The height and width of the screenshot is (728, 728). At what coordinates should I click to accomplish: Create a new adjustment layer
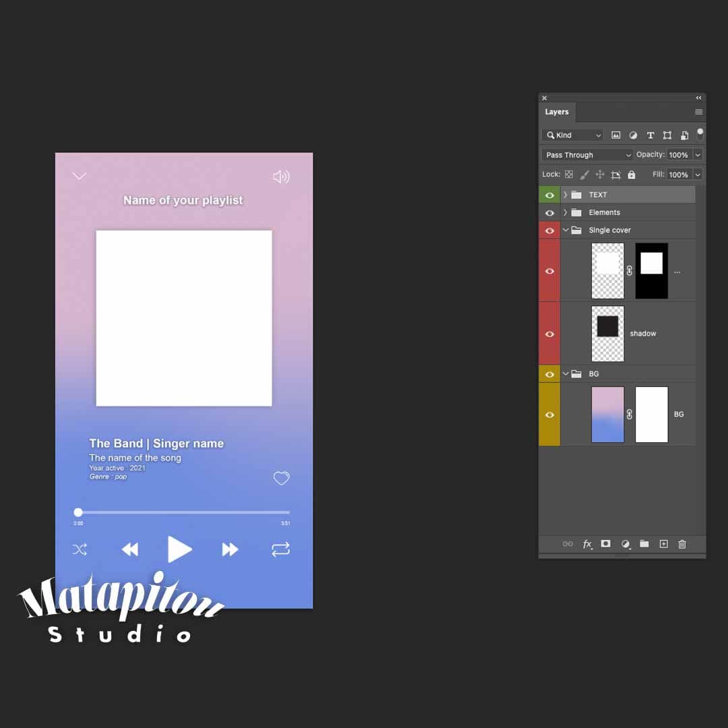coord(625,544)
